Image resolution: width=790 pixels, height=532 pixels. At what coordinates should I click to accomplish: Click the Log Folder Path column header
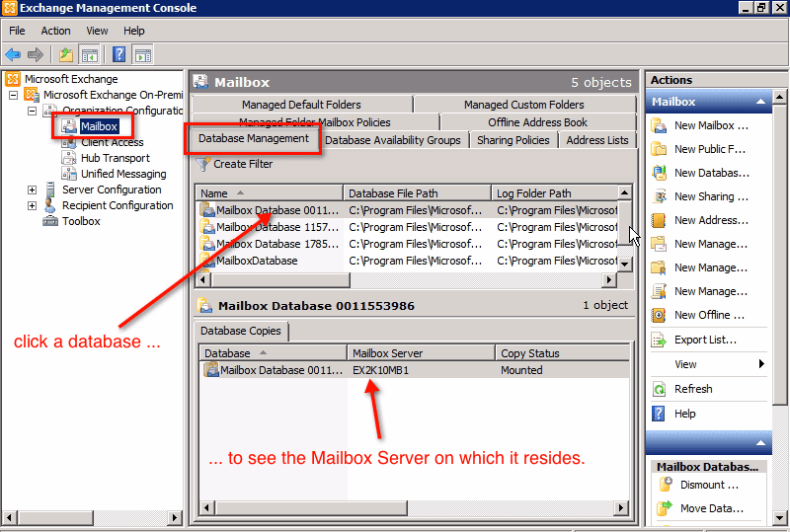tap(554, 192)
